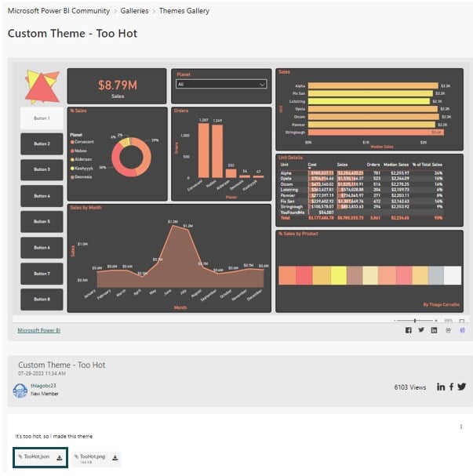Click the yellow palette swatch

pyautogui.click(x=339, y=275)
